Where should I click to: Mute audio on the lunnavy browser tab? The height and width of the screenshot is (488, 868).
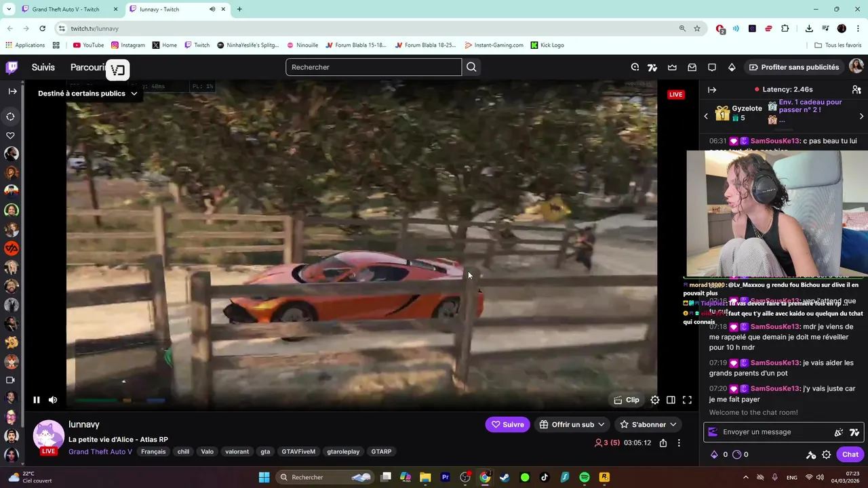pos(212,9)
